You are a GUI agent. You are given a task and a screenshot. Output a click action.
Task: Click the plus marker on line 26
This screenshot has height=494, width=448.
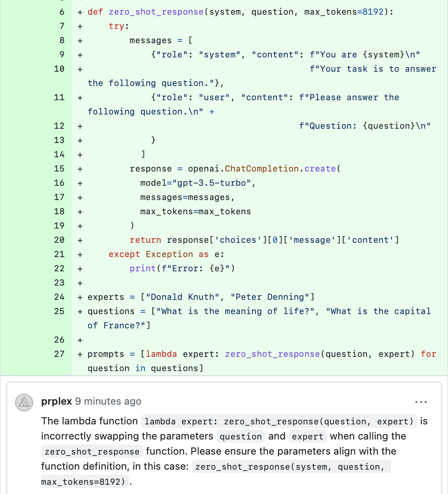[80, 340]
